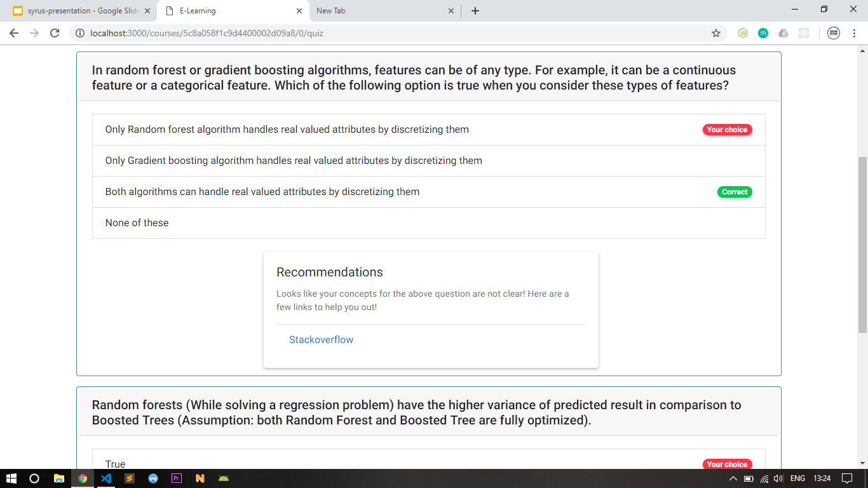The height and width of the screenshot is (488, 868).
Task: Open File Explorer from the taskbar
Action: [58, 478]
